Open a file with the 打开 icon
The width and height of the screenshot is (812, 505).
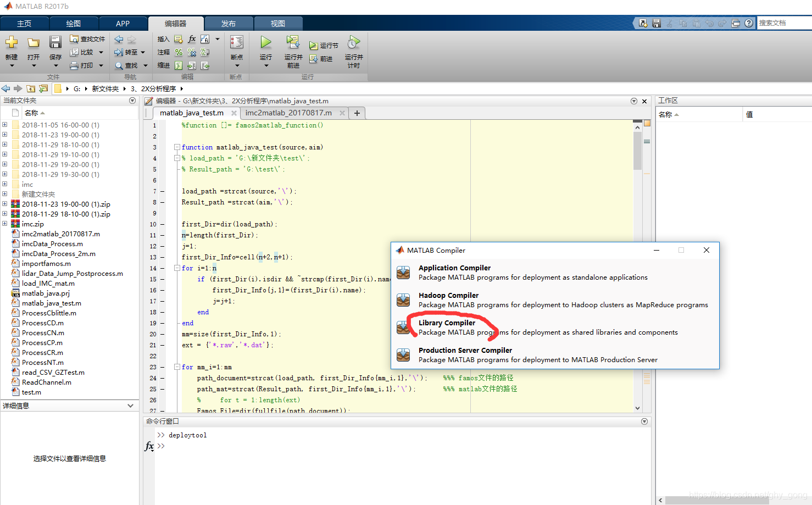(x=34, y=42)
